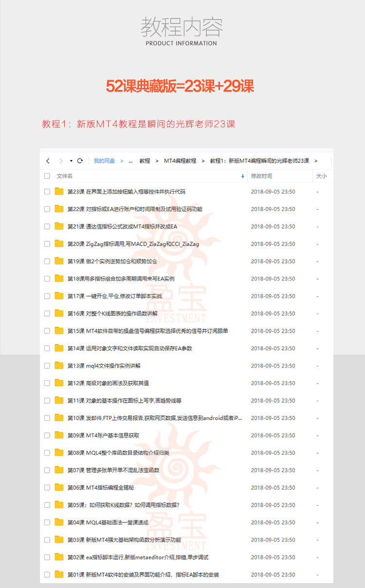The height and width of the screenshot is (588, 365).
Task: Select 第10课 发邮件,FTP上传交易报告 folder name
Action: [155, 418]
